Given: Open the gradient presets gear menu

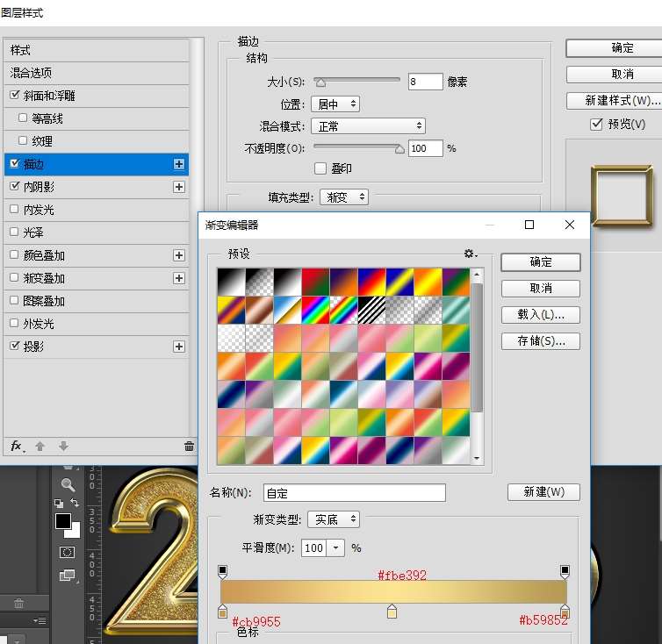Looking at the screenshot, I should coord(470,254).
